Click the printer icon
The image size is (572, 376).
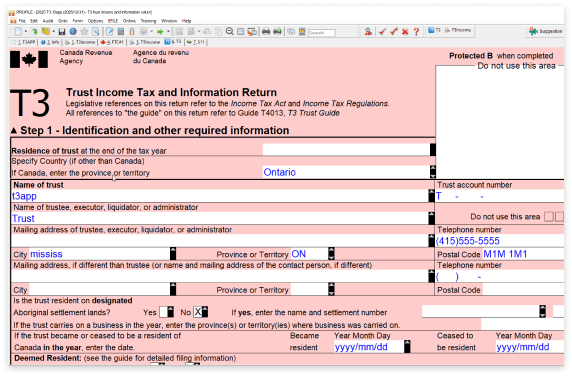266,32
